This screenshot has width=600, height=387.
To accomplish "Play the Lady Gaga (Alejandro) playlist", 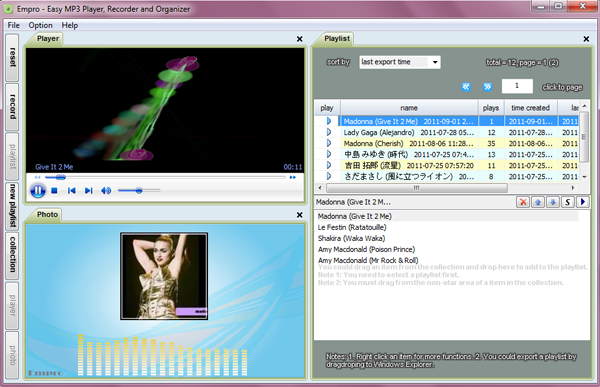I will [x=329, y=132].
